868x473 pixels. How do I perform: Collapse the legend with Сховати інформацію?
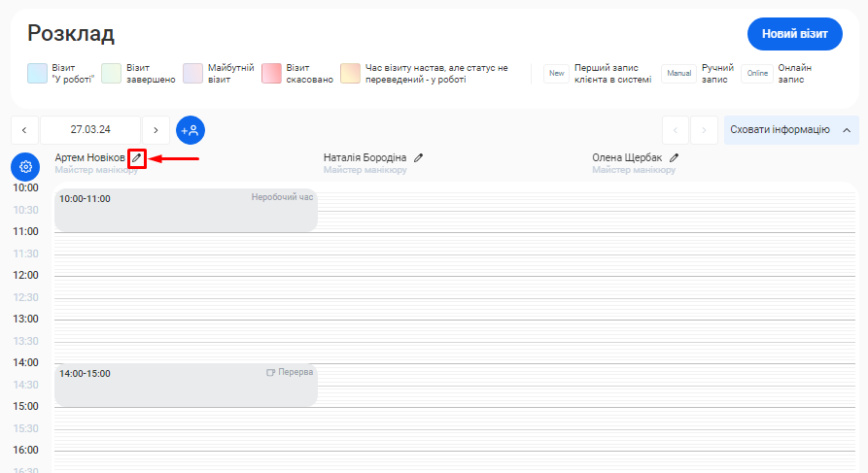coord(790,130)
